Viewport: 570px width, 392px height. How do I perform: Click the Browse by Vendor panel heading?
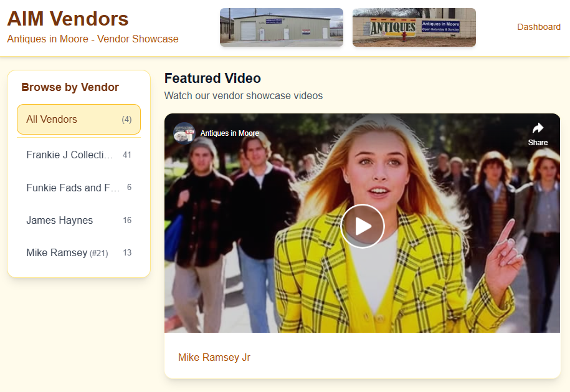coord(70,87)
